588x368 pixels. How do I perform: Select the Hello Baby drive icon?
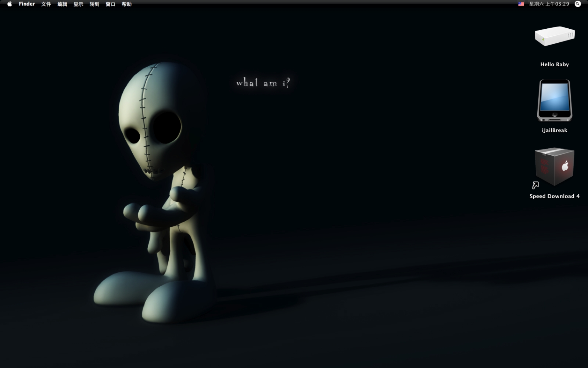pyautogui.click(x=555, y=36)
